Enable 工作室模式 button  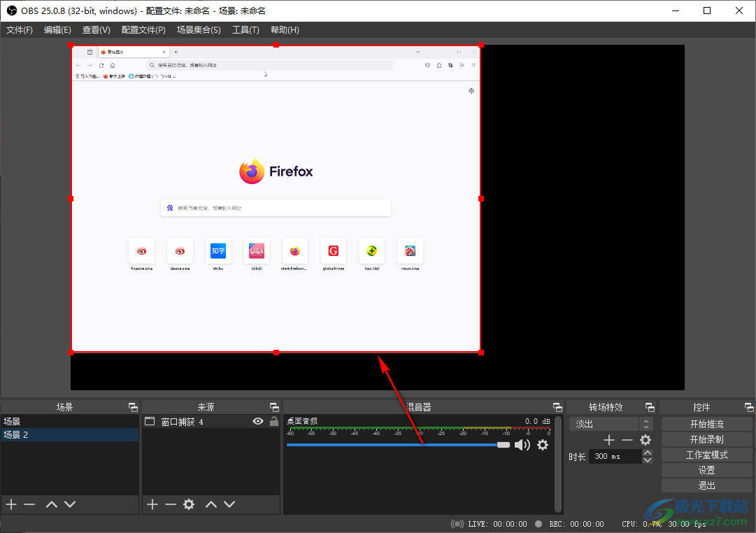[707, 455]
